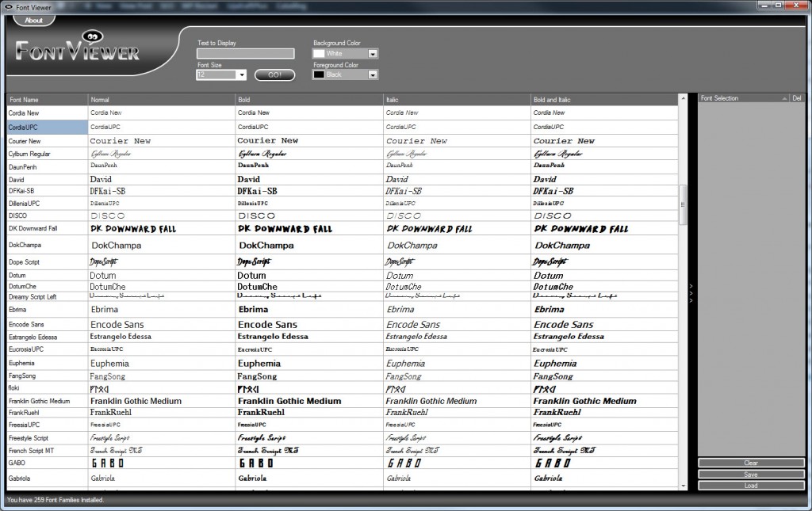Click the Font Size dropdown arrow
Image resolution: width=812 pixels, height=511 pixels.
pyautogui.click(x=241, y=74)
